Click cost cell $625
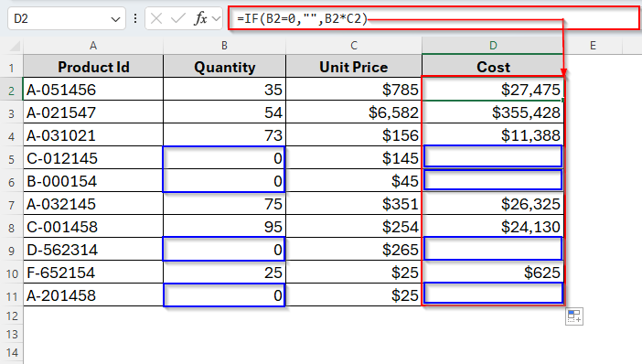 coord(493,273)
